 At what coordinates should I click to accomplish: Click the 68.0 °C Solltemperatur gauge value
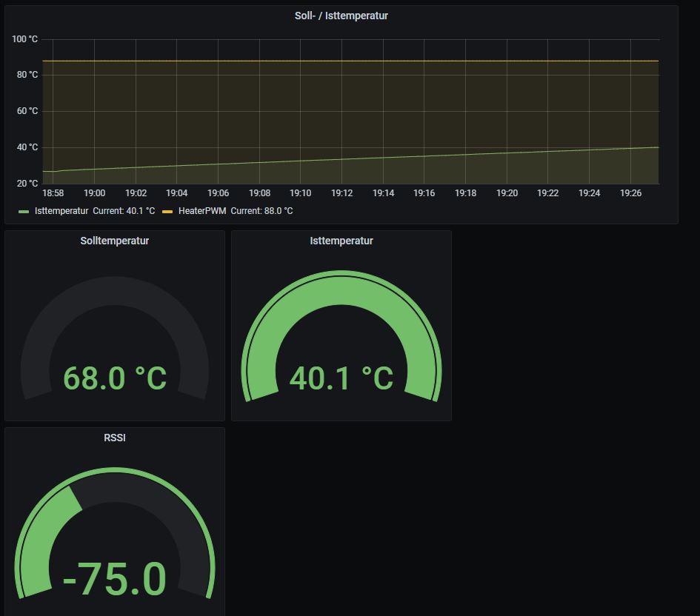tap(115, 378)
